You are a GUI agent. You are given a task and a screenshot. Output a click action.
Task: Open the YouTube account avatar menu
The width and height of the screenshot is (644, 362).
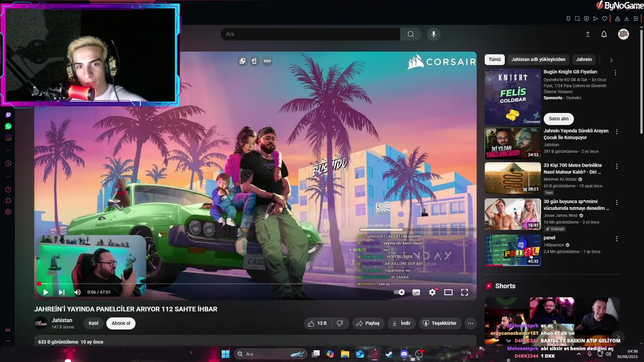pos(623,34)
